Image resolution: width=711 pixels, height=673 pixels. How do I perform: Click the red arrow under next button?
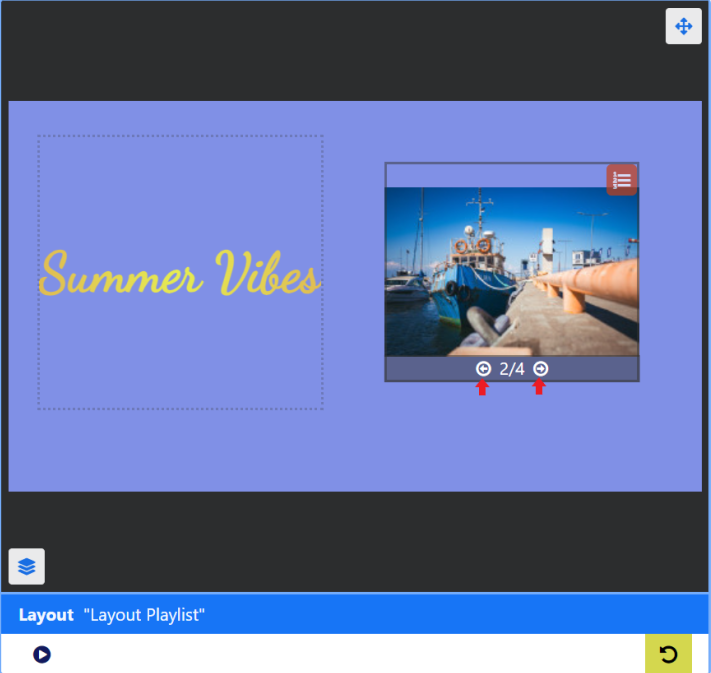pos(539,388)
